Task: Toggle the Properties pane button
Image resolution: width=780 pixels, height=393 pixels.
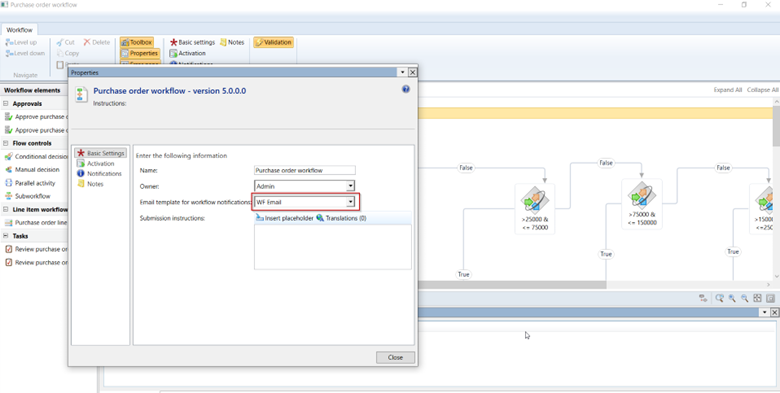Action: (x=140, y=53)
